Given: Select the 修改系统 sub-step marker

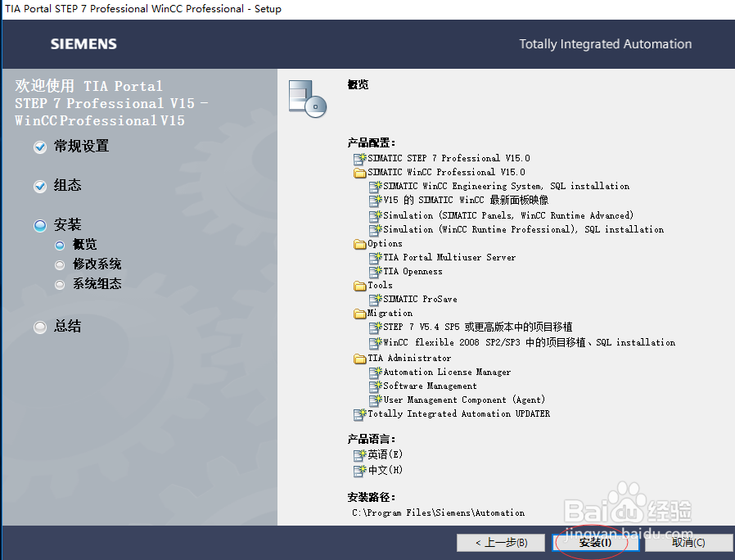Looking at the screenshot, I should (60, 265).
